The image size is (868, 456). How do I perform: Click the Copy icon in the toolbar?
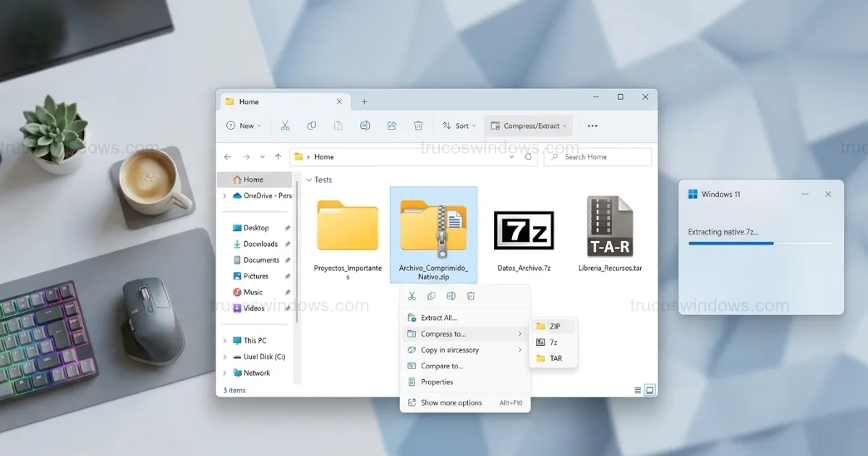point(312,126)
